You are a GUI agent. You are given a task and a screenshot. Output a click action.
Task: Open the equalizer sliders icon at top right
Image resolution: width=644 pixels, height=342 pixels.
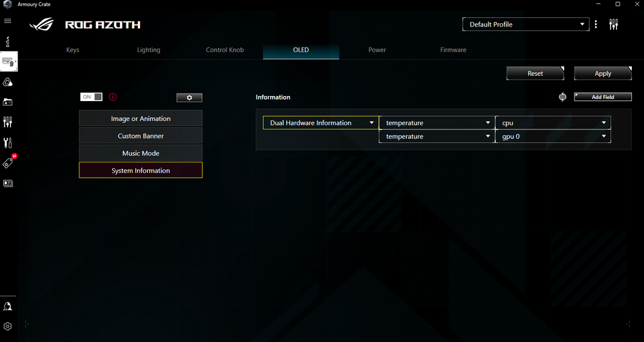point(614,24)
